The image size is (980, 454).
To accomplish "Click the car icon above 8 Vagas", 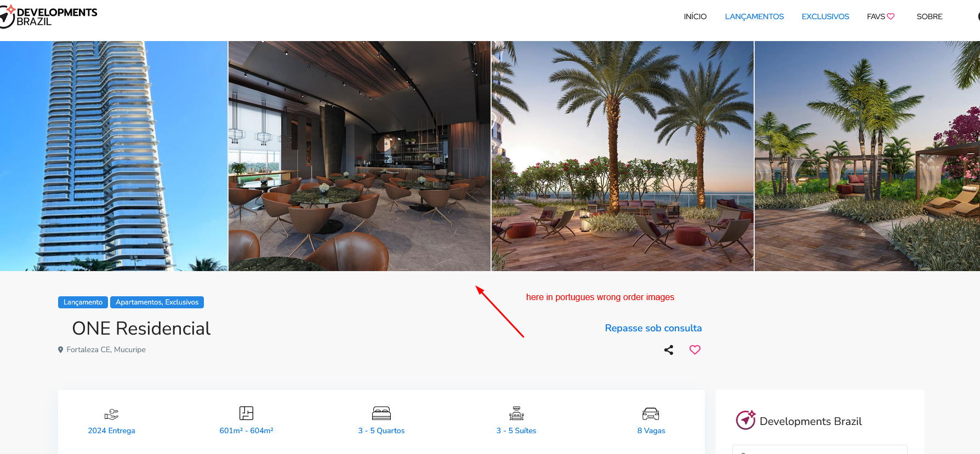I will [x=651, y=413].
